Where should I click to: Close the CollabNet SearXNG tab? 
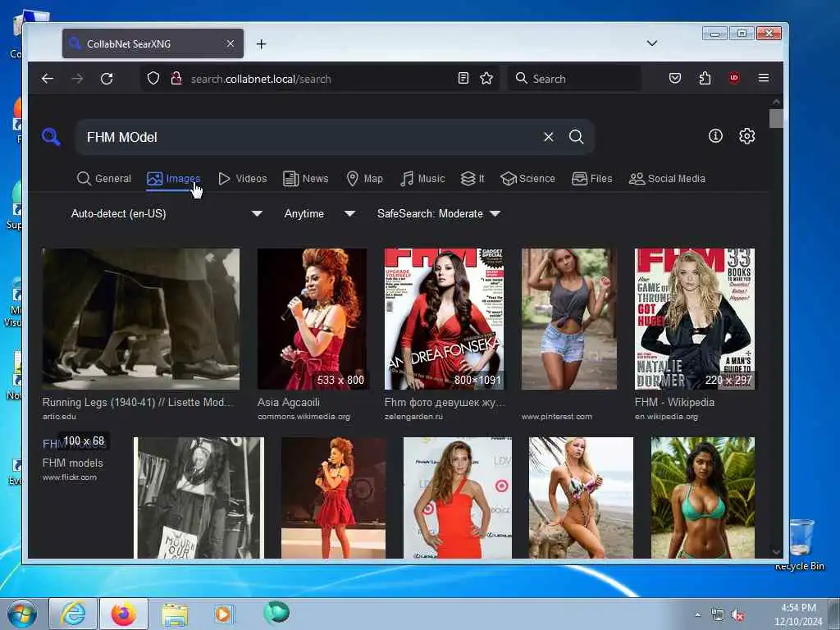231,43
